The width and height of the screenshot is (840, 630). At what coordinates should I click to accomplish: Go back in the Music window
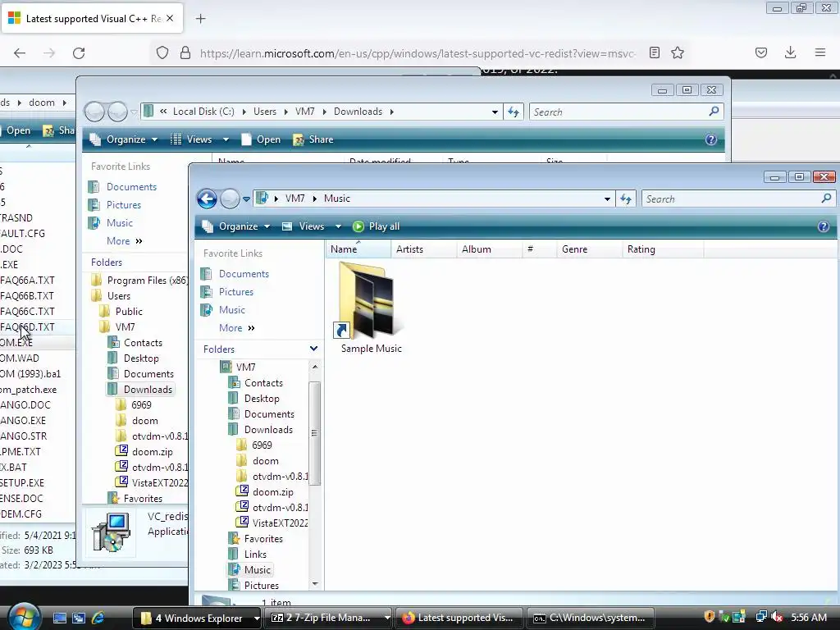(207, 199)
